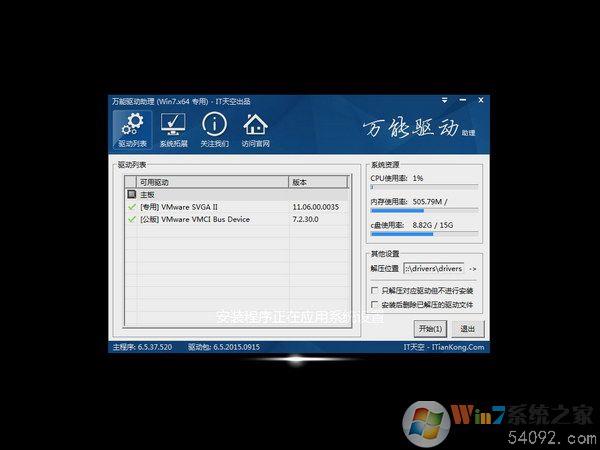Select the [公版] VMware VMCI Bus Device name
This screenshot has width=600, height=450.
point(195,219)
